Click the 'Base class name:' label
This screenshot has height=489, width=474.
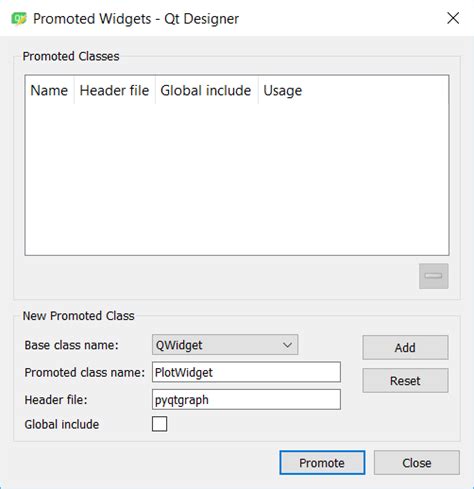point(71,345)
